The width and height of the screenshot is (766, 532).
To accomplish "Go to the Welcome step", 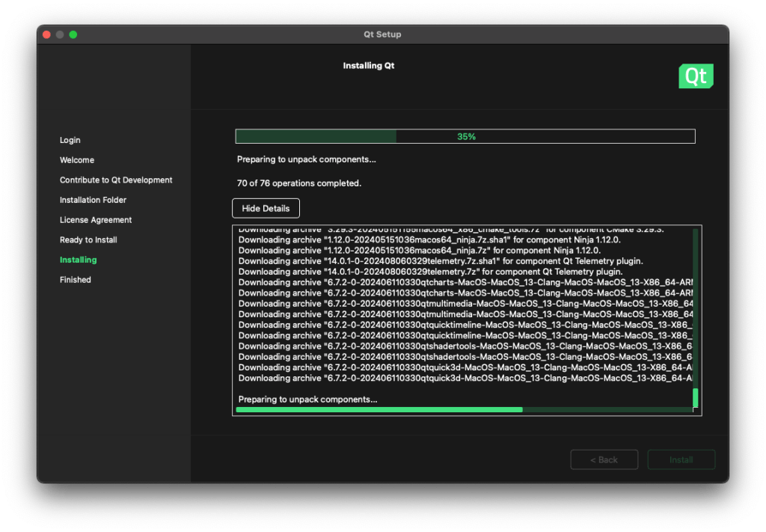I will click(77, 160).
